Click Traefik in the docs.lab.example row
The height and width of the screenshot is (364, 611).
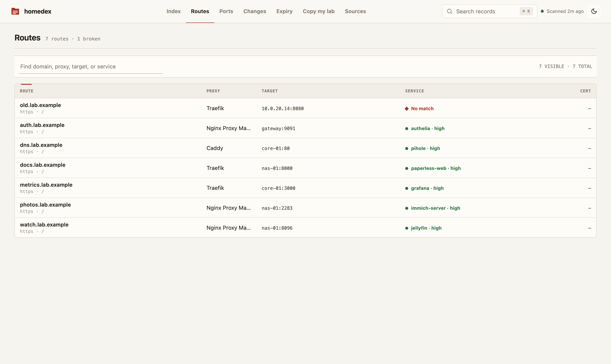[215, 168]
